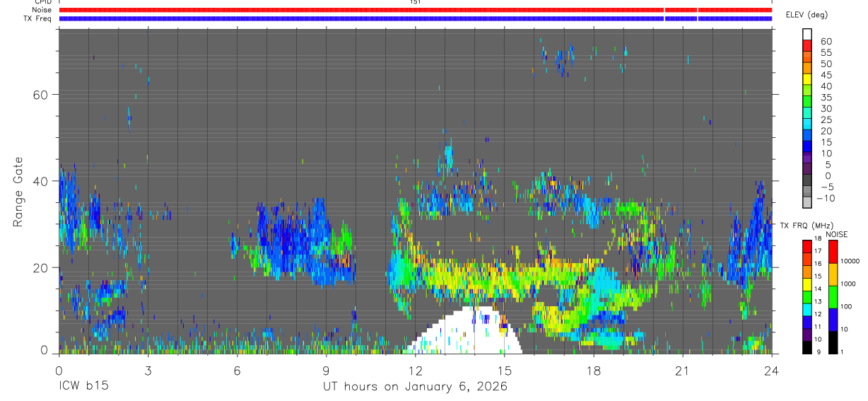Viewport: 868px width, 401px height.
Task: Pick the lightest gray bottom ELEV segment
Action: [807, 202]
